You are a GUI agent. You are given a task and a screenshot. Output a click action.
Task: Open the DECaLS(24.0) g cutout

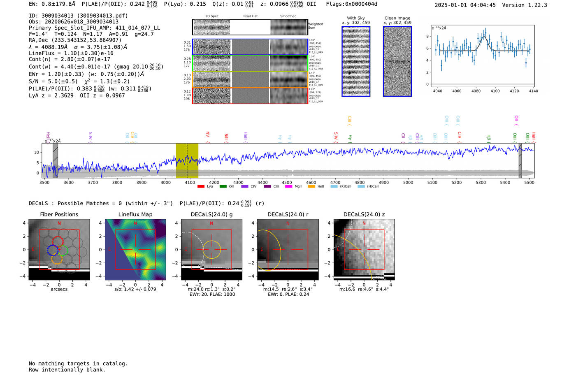[x=211, y=249]
